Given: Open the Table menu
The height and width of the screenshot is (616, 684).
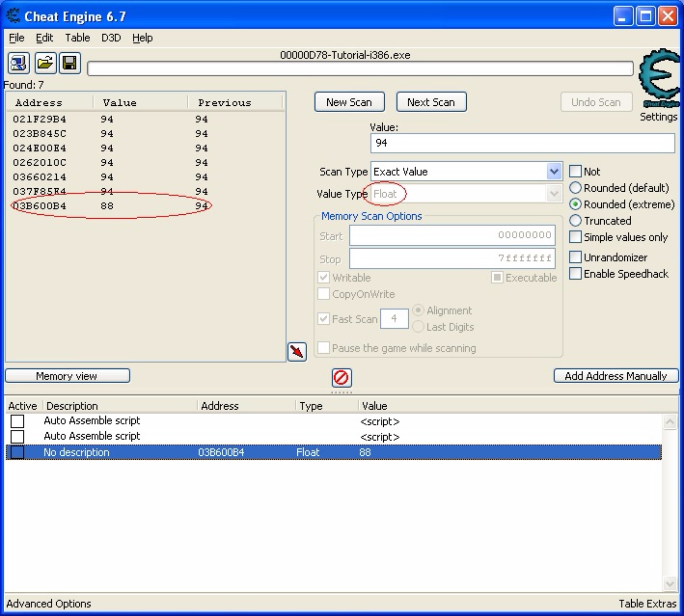Looking at the screenshot, I should point(77,38).
